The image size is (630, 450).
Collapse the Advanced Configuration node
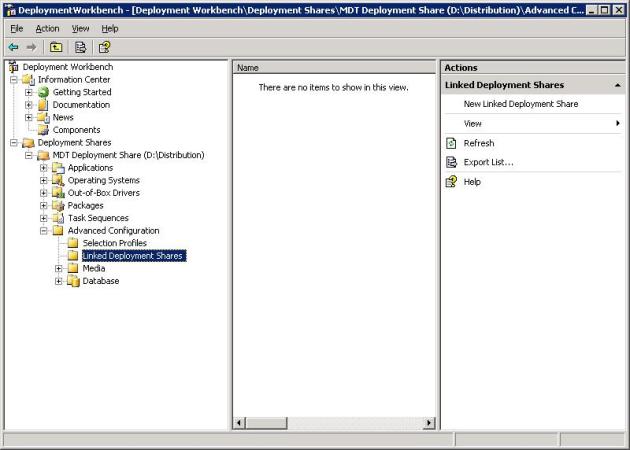(43, 231)
